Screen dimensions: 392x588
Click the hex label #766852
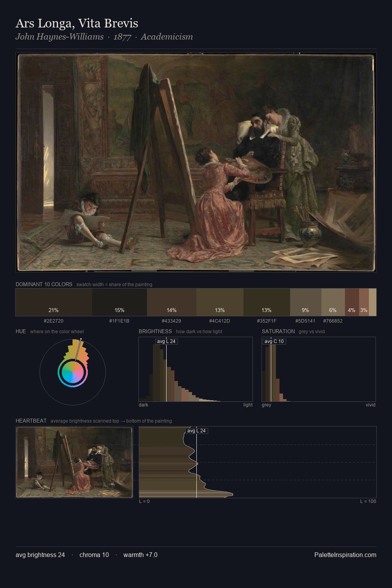[x=333, y=321]
